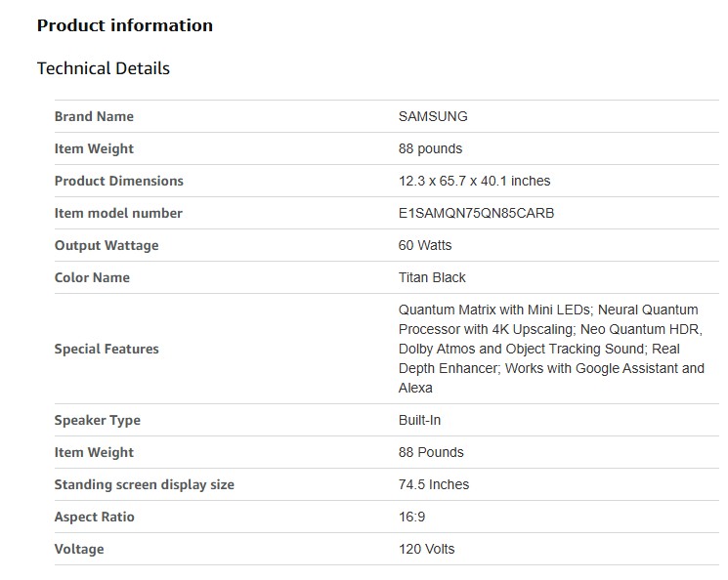Click the Built-In speaker value
Image resolution: width=728 pixels, height=580 pixels.
tap(420, 420)
